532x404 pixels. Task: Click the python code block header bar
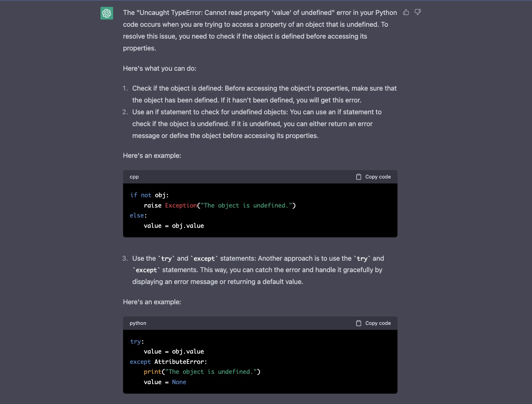pyautogui.click(x=260, y=323)
